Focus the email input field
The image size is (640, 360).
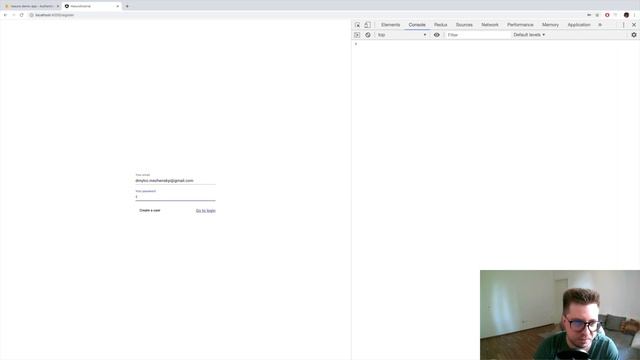[176, 180]
